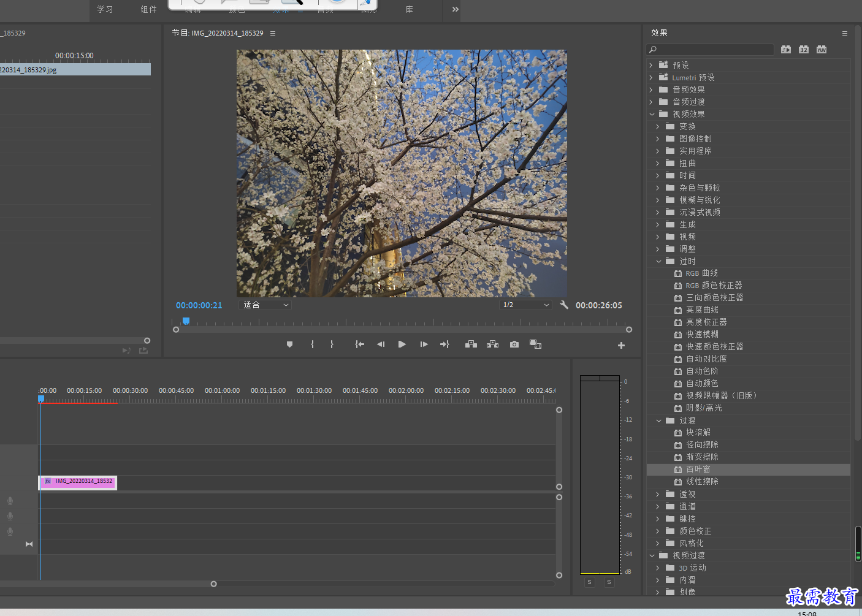Filter accelerated effects icon
This screenshot has width=862, height=616.
[786, 50]
